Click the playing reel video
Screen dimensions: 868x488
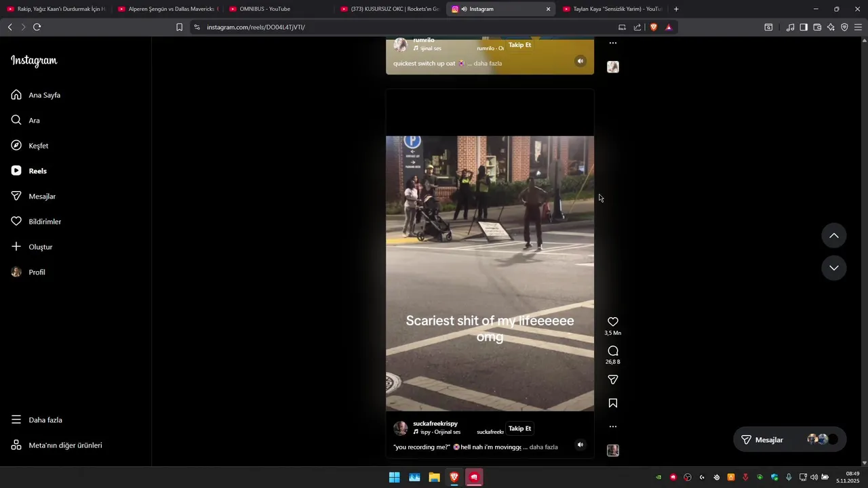[490, 273]
